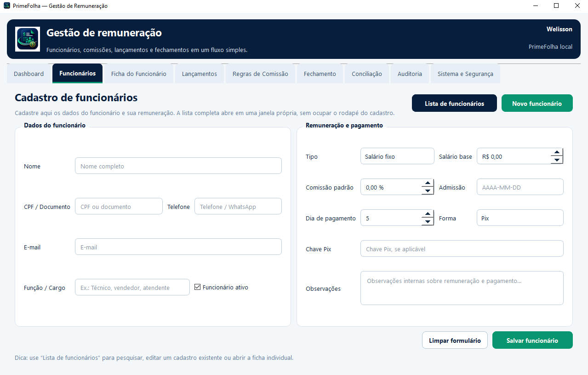Open the Regras de Comissão tab

[260, 74]
